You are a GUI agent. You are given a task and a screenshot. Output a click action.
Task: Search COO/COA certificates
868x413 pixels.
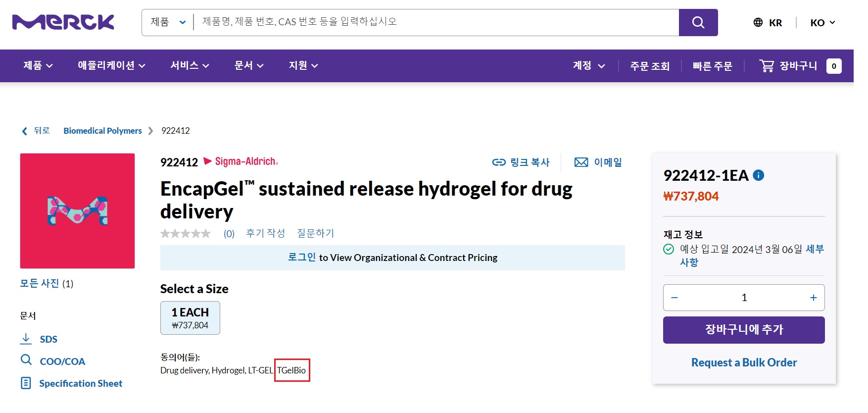(x=52, y=361)
